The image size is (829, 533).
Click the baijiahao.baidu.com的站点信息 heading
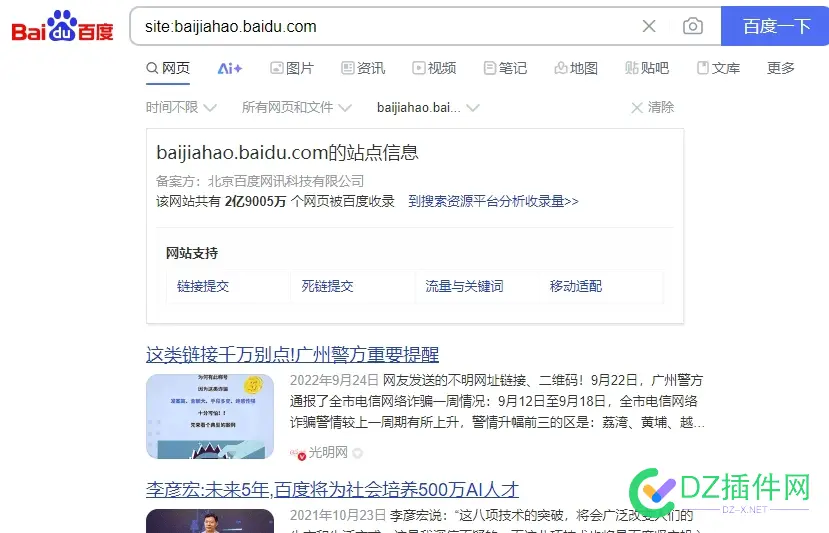(288, 153)
